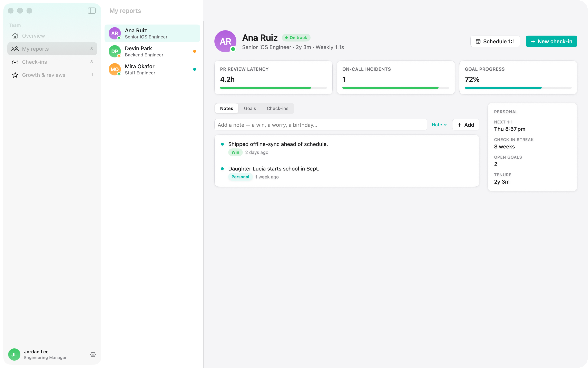Toggle the sidebar panel icon

click(92, 11)
